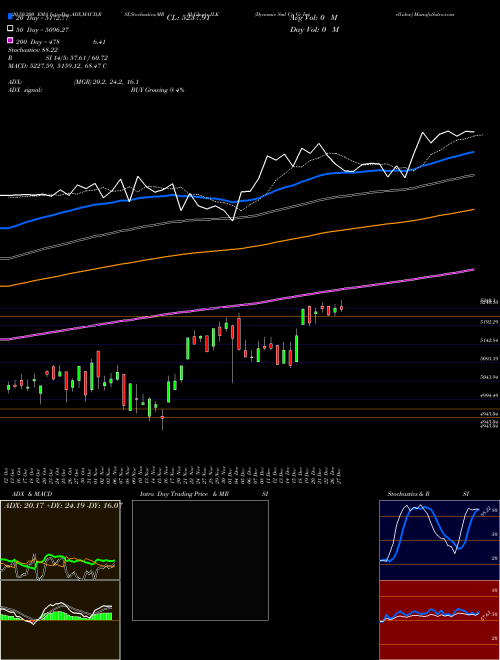Screen dimensions: 500x660
Task: Open the ADX indicator chart thumbnail
Action: click(60, 540)
